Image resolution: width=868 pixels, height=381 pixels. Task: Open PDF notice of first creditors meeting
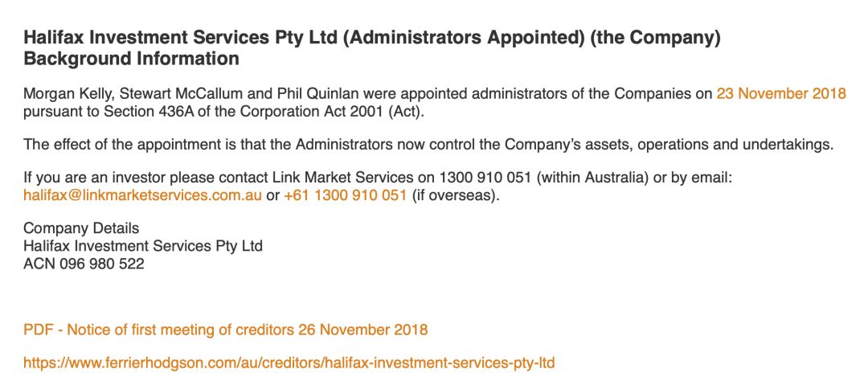tap(225, 330)
